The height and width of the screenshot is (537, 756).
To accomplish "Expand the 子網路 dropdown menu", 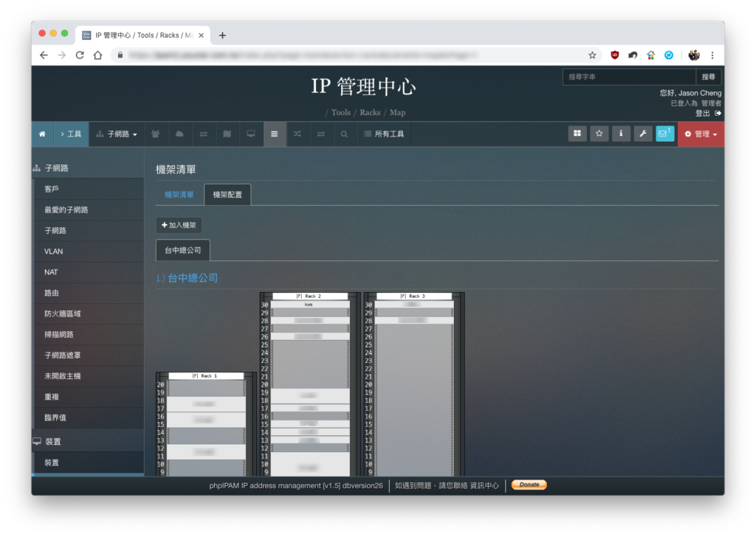I will point(117,134).
